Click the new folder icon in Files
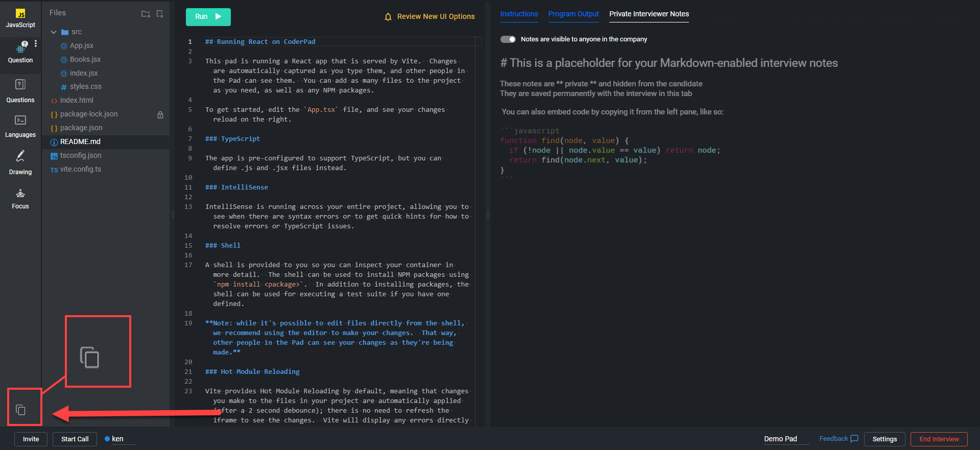980x450 pixels. (146, 14)
